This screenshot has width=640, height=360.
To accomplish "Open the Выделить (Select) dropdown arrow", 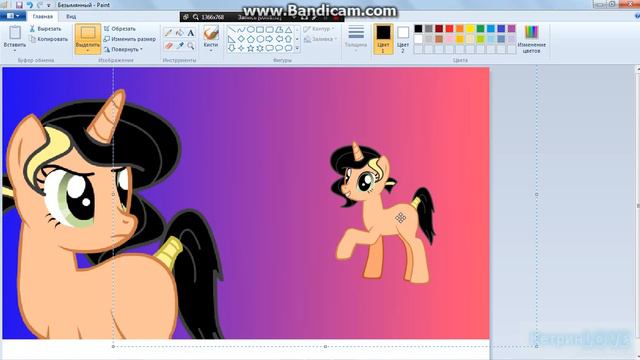I will pos(88,51).
